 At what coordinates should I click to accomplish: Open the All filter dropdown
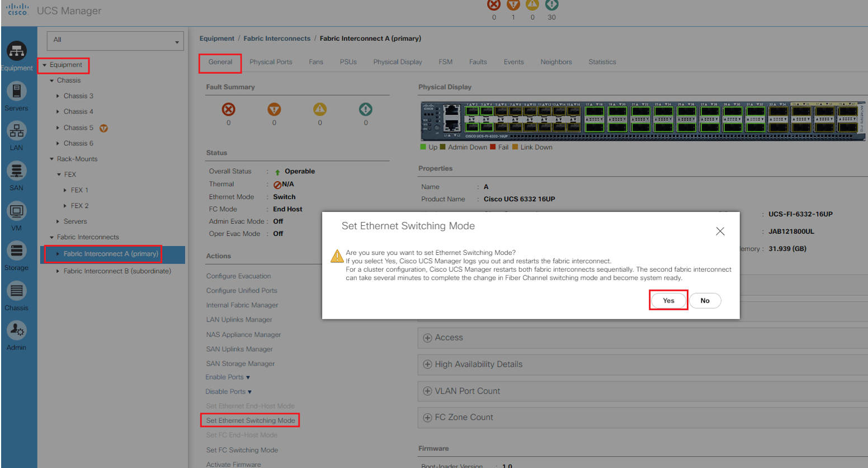coord(115,41)
